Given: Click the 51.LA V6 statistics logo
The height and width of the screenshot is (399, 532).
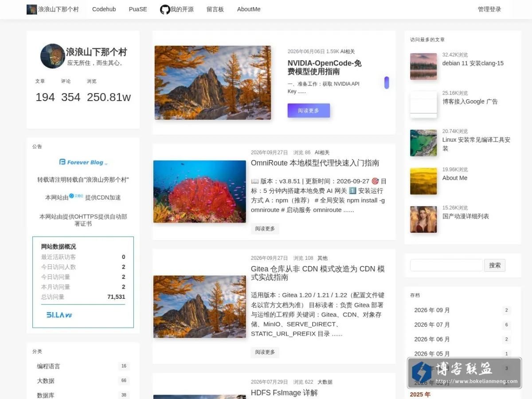Looking at the screenshot, I should click(x=59, y=315).
